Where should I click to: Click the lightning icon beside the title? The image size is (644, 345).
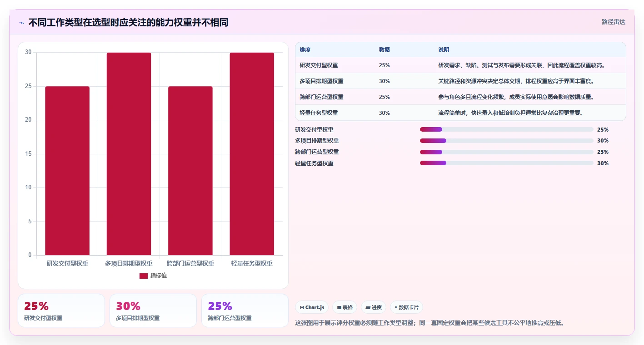pyautogui.click(x=21, y=23)
